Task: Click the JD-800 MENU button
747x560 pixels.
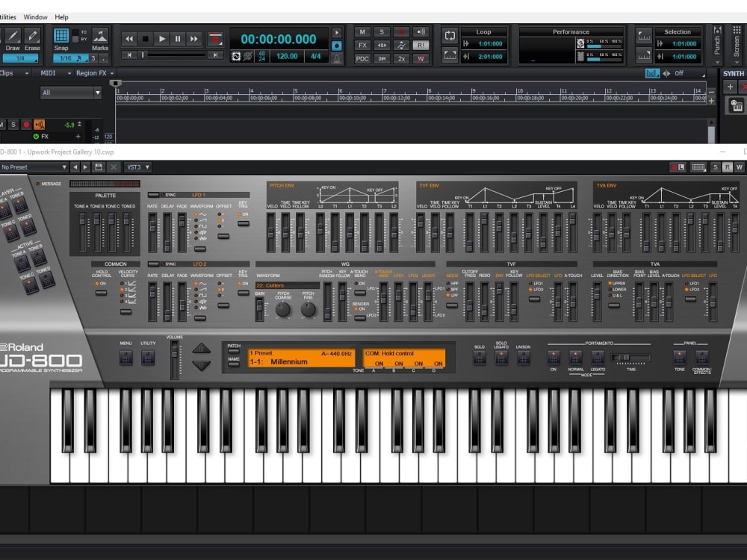Action: 125,357
